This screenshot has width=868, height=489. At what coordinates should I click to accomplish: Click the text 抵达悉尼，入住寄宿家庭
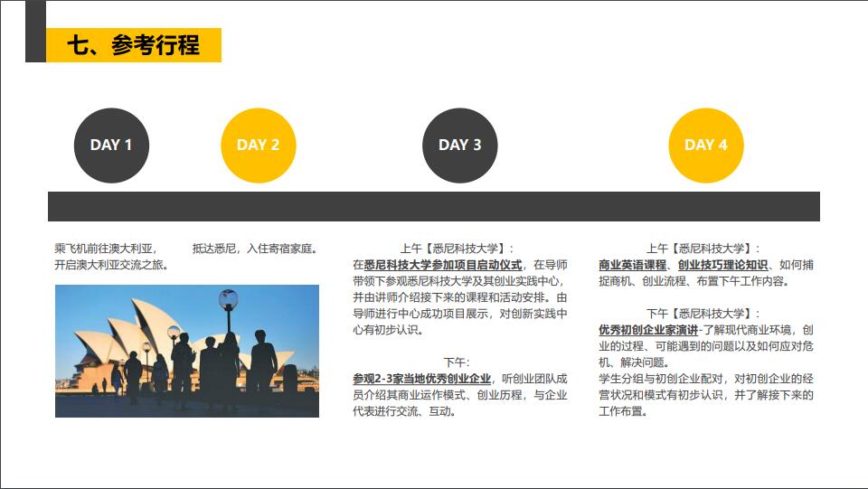[x=252, y=249]
